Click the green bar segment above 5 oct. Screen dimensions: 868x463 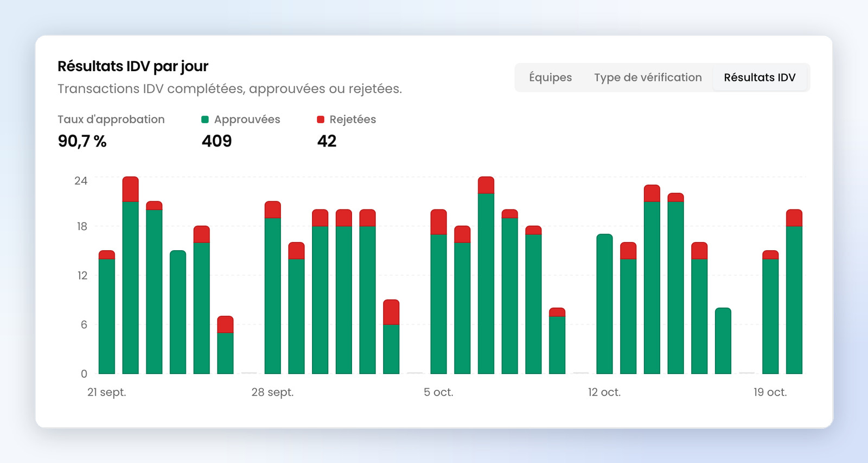coord(439,304)
